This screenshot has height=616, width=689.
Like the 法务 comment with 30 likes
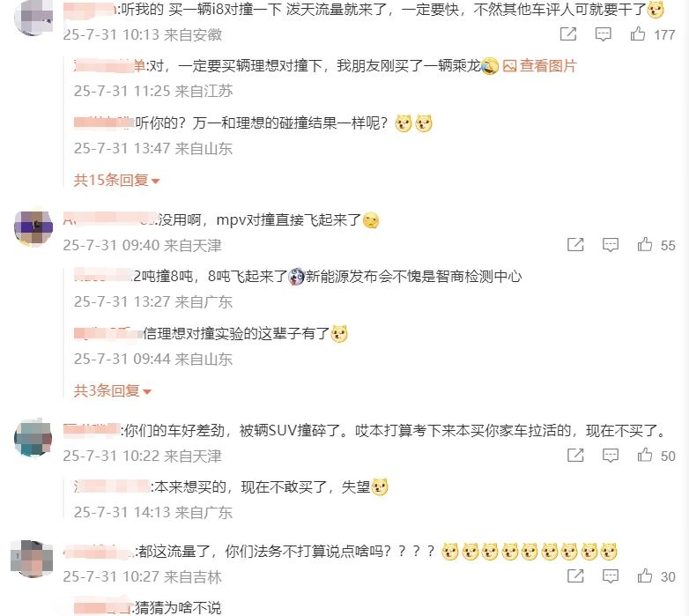pos(645,575)
